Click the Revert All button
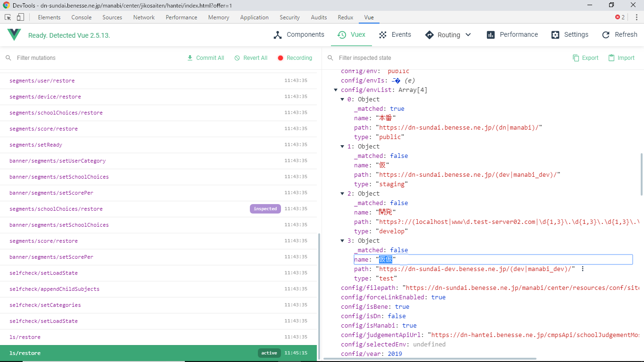 [251, 58]
